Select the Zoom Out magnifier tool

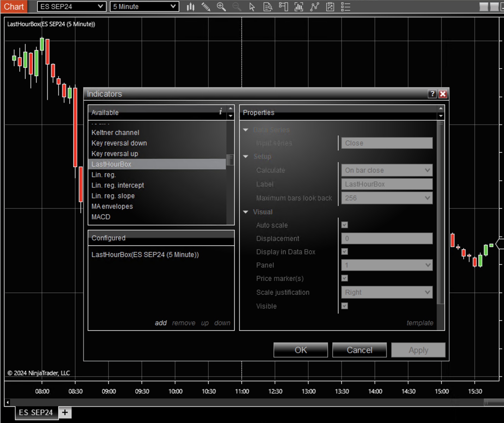point(237,7)
